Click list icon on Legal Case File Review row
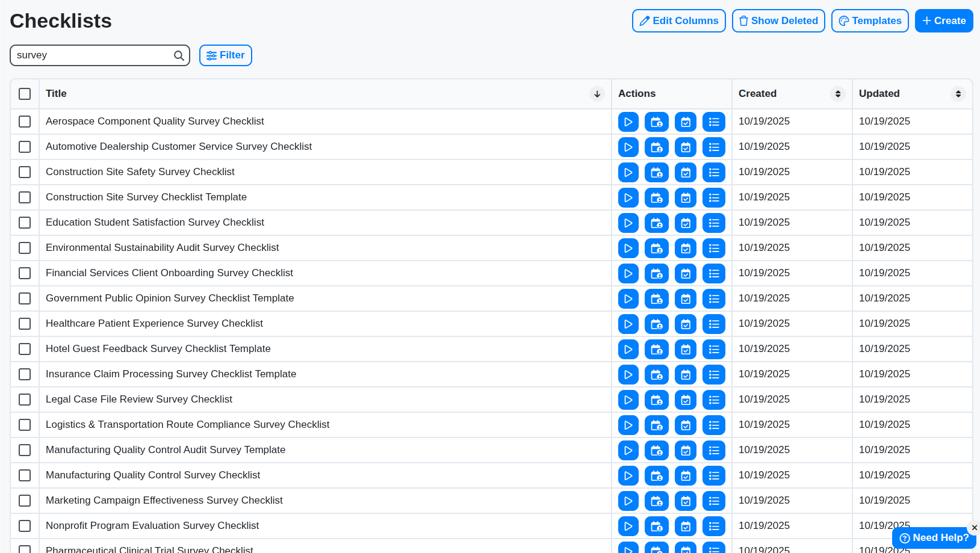The width and height of the screenshot is (980, 553). click(714, 400)
